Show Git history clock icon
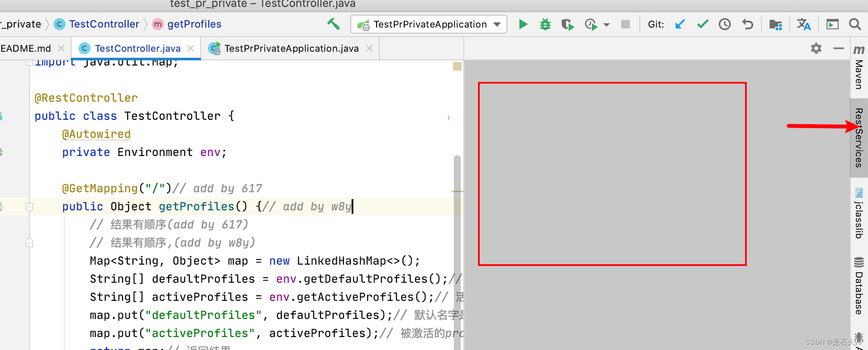 tap(725, 24)
